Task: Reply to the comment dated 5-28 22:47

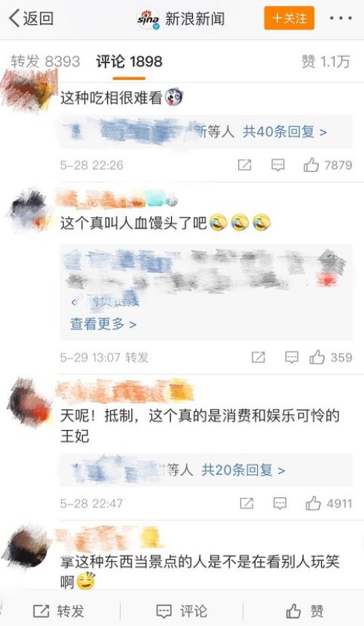Action: (280, 504)
